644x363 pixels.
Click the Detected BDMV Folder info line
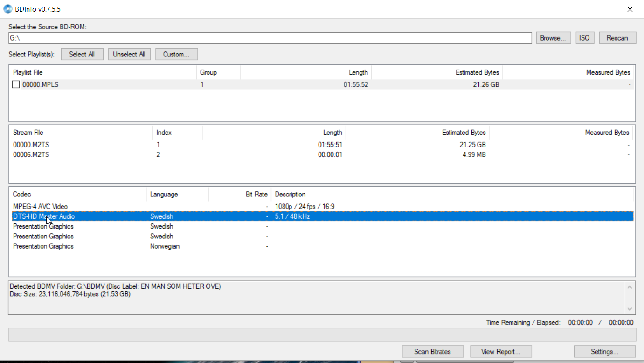click(115, 286)
